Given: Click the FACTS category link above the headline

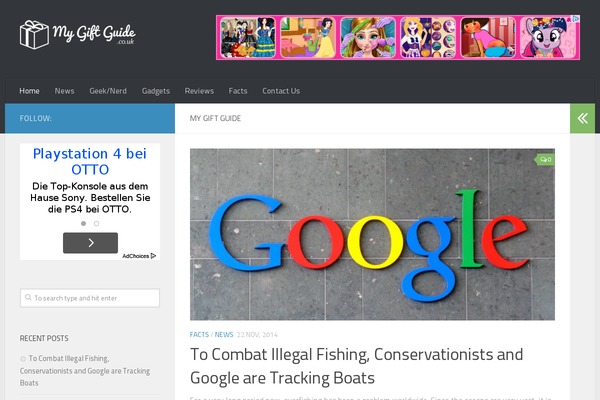Looking at the screenshot, I should 199,335.
